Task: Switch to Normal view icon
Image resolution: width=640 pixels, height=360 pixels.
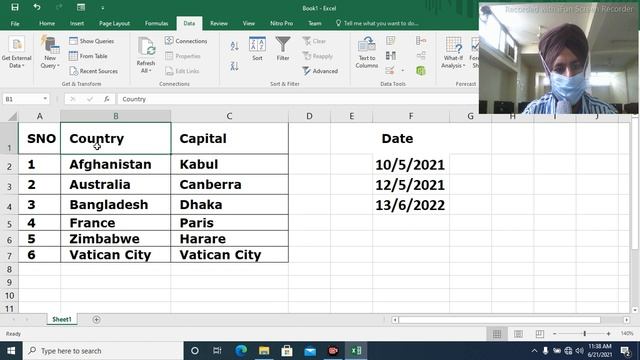Action: click(497, 334)
